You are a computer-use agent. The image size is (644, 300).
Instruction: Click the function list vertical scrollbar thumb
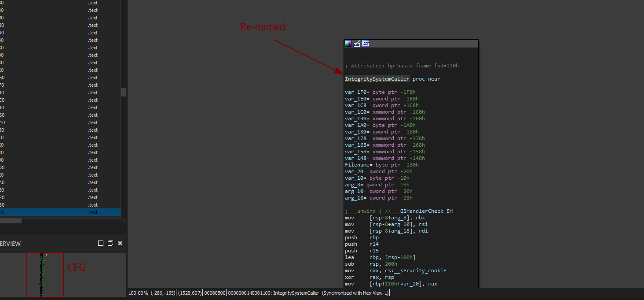[124, 92]
